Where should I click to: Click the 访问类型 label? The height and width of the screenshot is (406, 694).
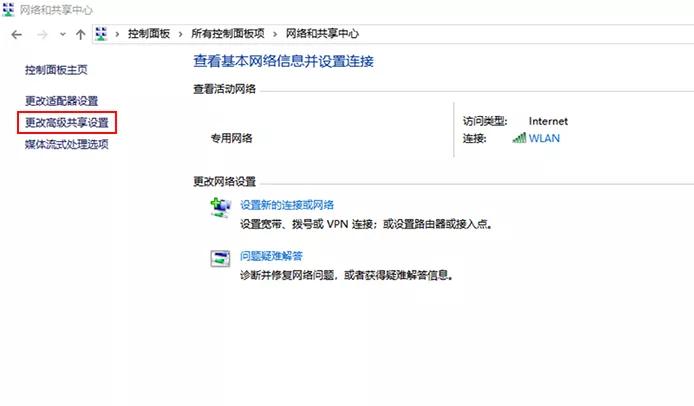[x=485, y=121]
